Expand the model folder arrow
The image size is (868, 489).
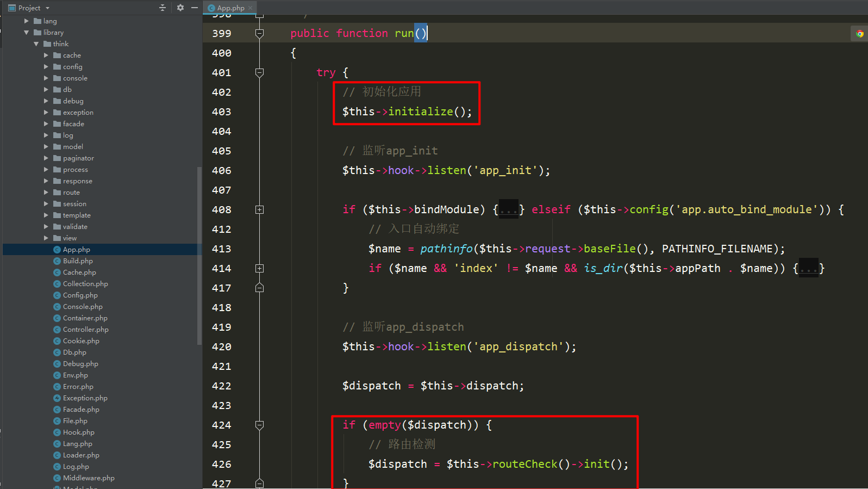tap(46, 147)
